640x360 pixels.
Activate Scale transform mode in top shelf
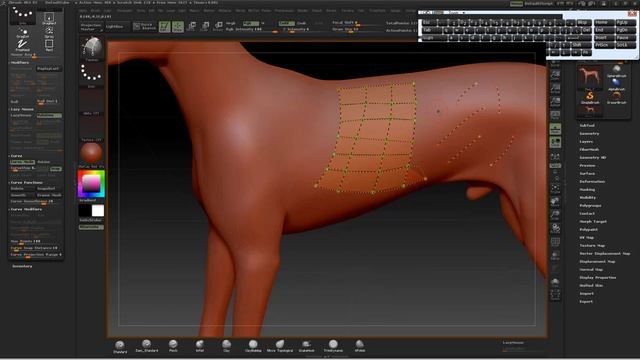205,27
